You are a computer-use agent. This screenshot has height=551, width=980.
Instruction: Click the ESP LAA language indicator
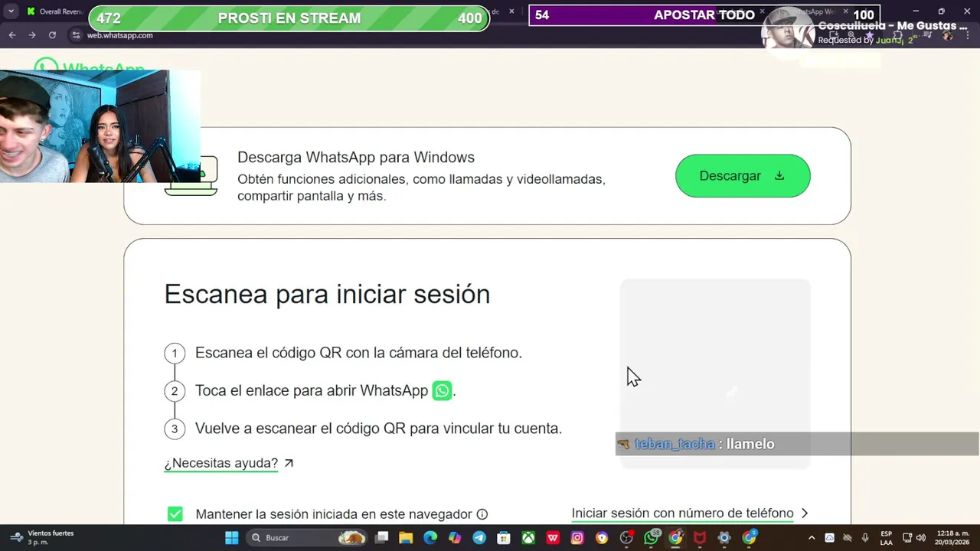pyautogui.click(x=887, y=538)
